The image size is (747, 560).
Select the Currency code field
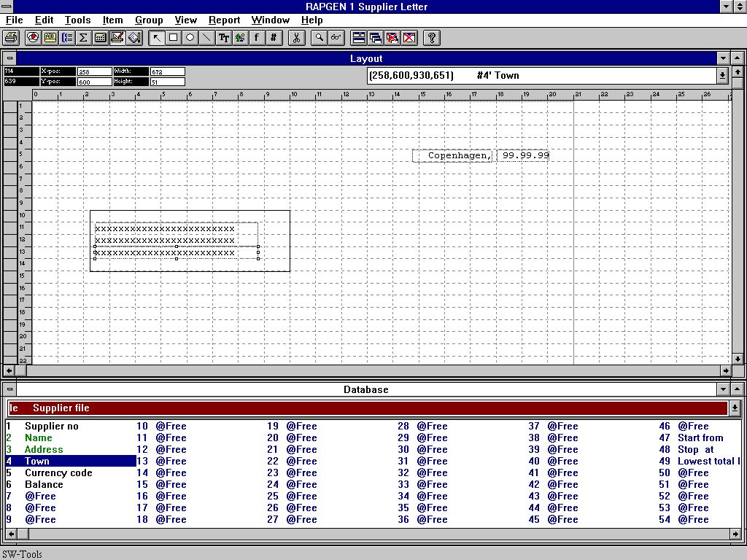point(58,472)
